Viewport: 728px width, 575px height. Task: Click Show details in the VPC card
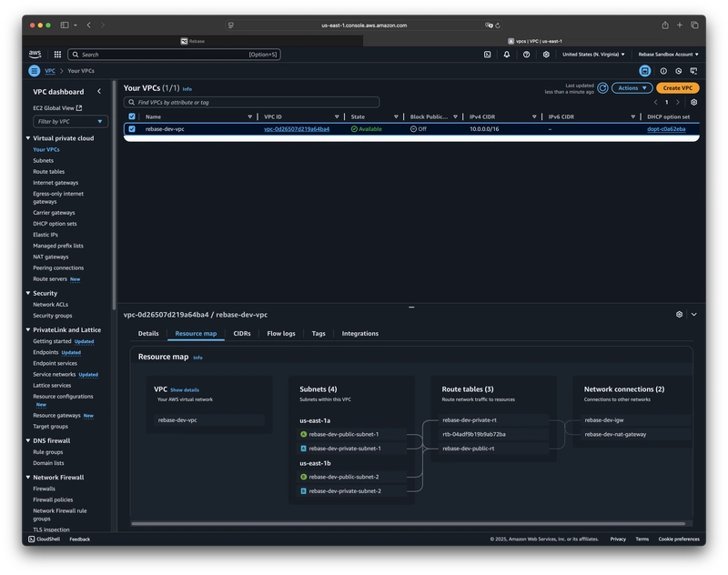pyautogui.click(x=185, y=389)
